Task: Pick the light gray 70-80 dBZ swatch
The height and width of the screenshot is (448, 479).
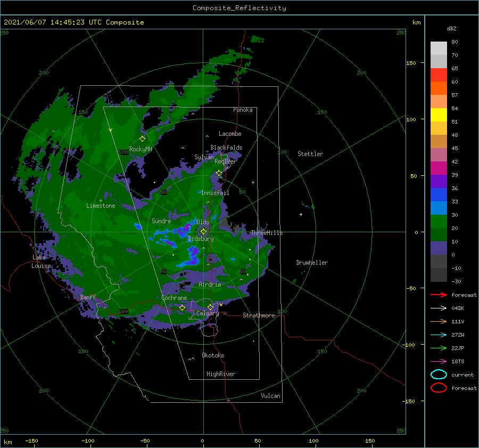Action: pyautogui.click(x=439, y=48)
